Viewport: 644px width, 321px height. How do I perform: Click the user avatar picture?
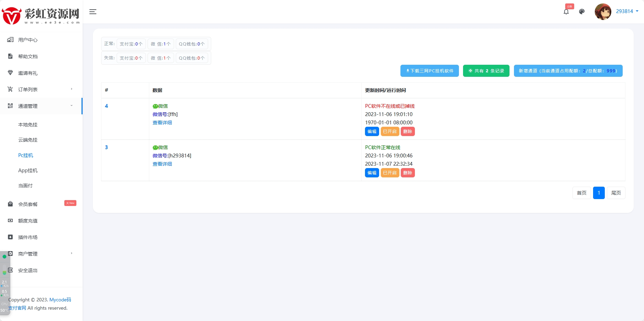[x=603, y=12]
